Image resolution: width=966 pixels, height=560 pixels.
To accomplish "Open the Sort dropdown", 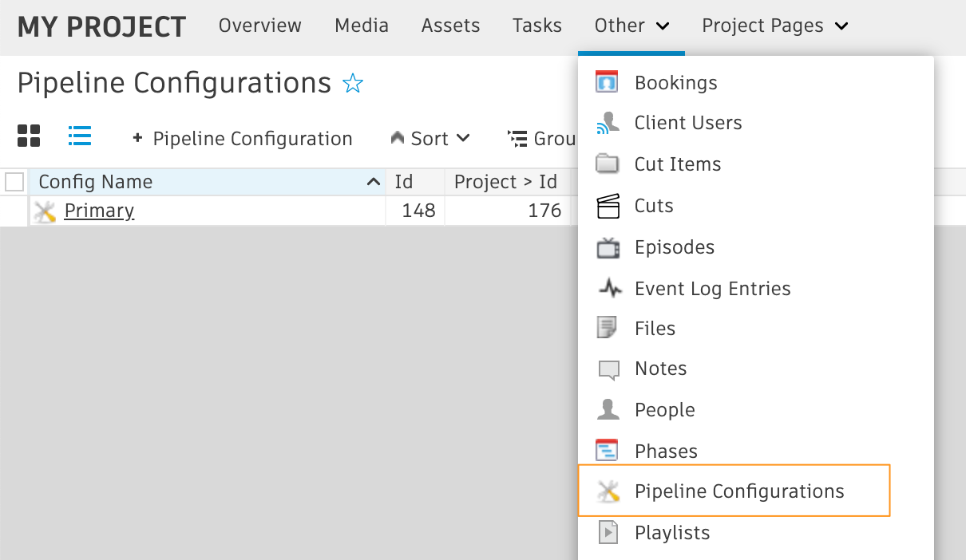I will click(430, 139).
